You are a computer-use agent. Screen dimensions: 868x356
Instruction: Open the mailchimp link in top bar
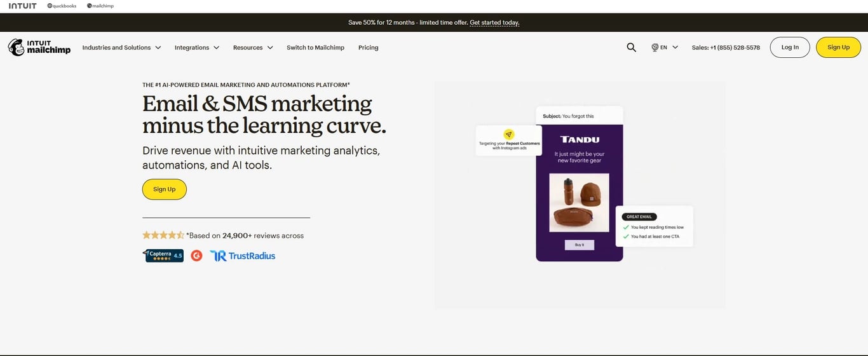point(100,6)
